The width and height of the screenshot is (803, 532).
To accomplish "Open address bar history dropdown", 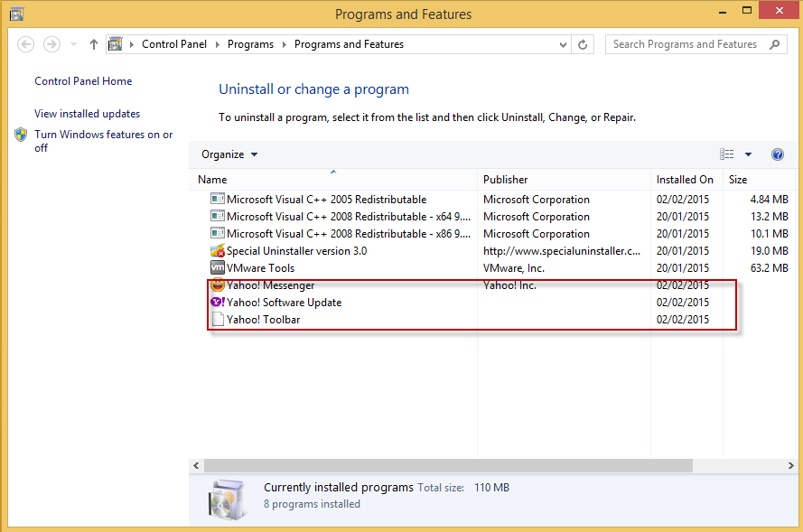I will (563, 44).
